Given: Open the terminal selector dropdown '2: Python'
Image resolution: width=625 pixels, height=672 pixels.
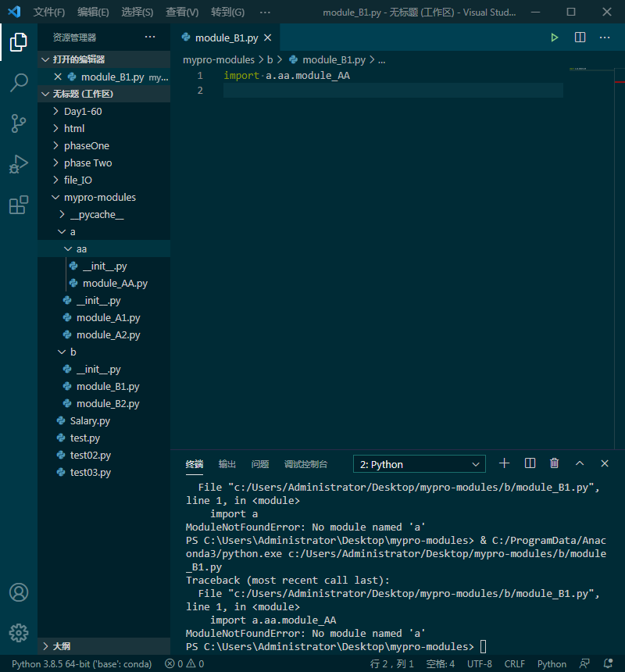Looking at the screenshot, I should tap(420, 464).
